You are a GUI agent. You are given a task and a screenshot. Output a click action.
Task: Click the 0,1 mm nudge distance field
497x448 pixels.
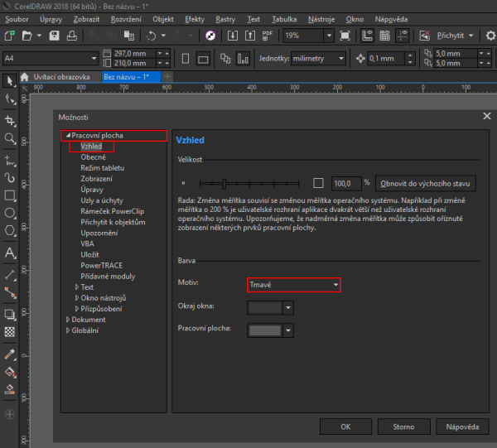click(x=386, y=59)
